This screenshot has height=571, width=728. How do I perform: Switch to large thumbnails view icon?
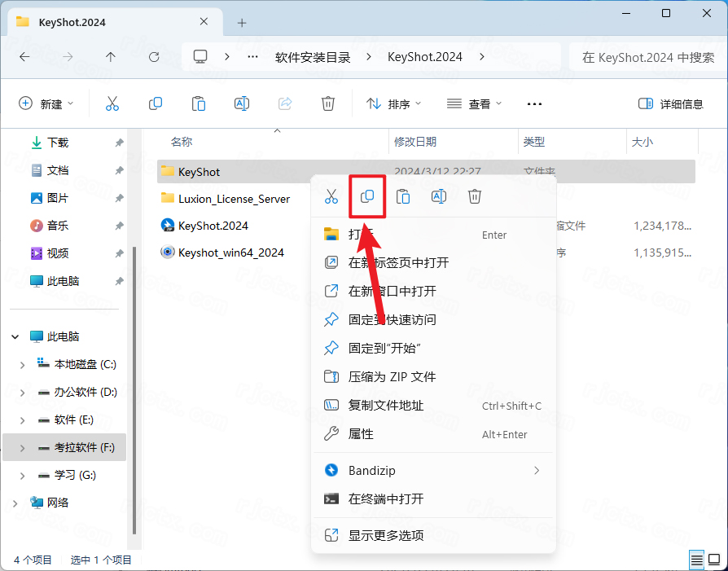pyautogui.click(x=714, y=560)
